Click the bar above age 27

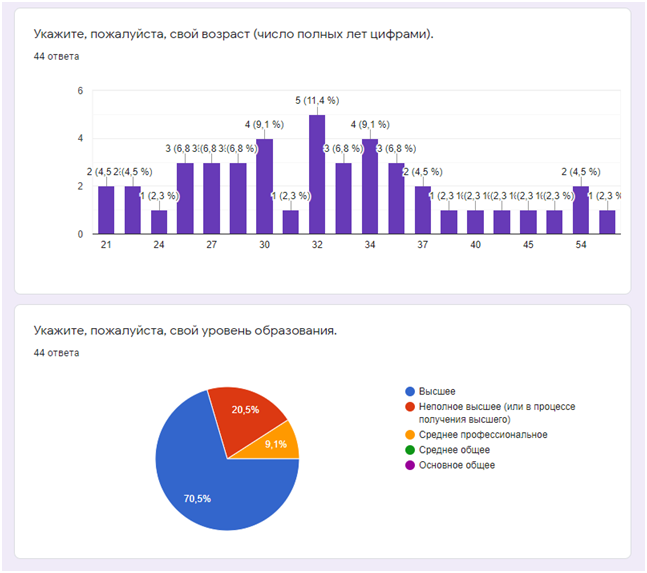coord(211,198)
